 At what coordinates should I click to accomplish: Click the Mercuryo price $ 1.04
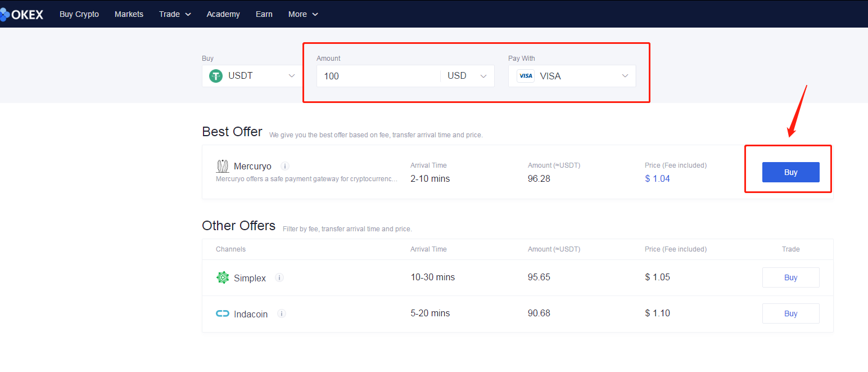657,178
